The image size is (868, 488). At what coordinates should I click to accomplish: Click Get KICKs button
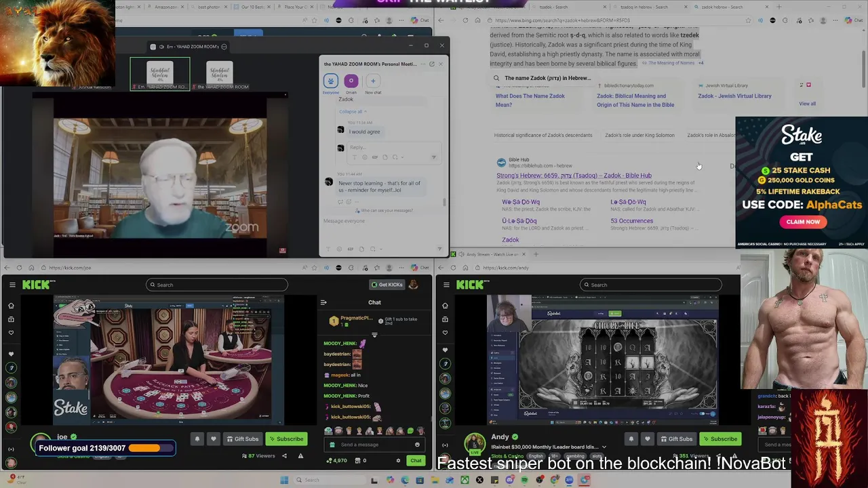387,285
